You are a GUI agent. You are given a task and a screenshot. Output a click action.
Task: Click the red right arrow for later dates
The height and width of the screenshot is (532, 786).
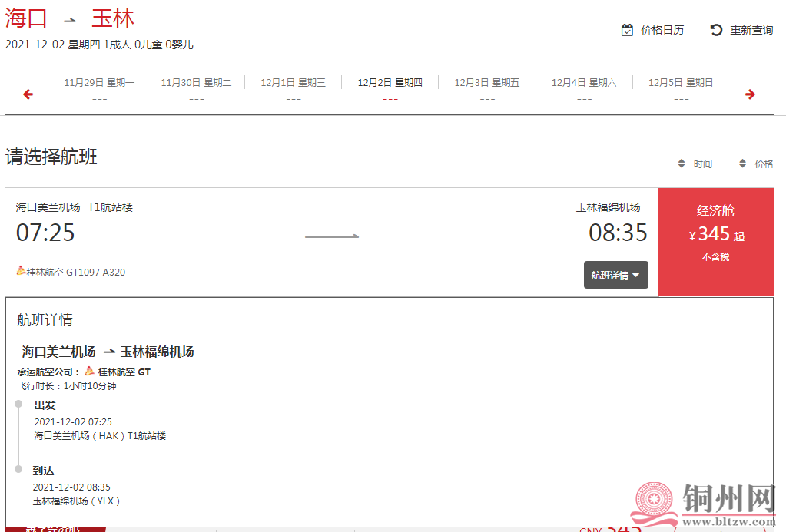click(750, 94)
